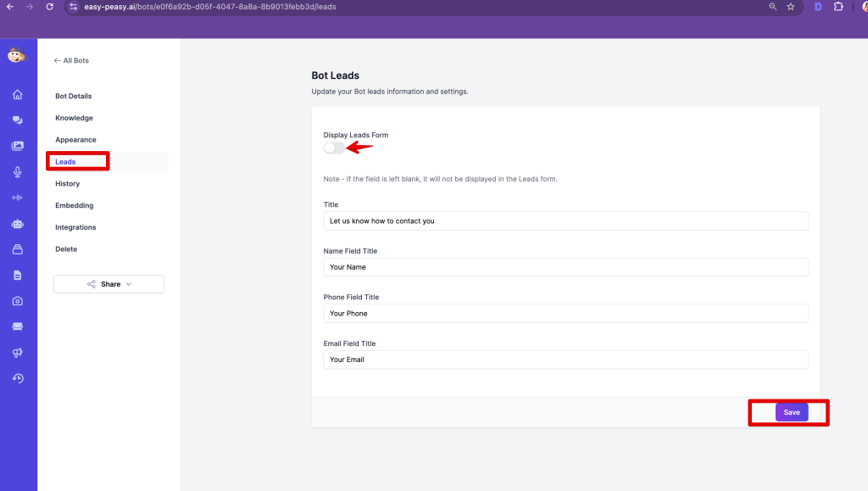Click the robot bot icon in the sidebar

coord(17,224)
